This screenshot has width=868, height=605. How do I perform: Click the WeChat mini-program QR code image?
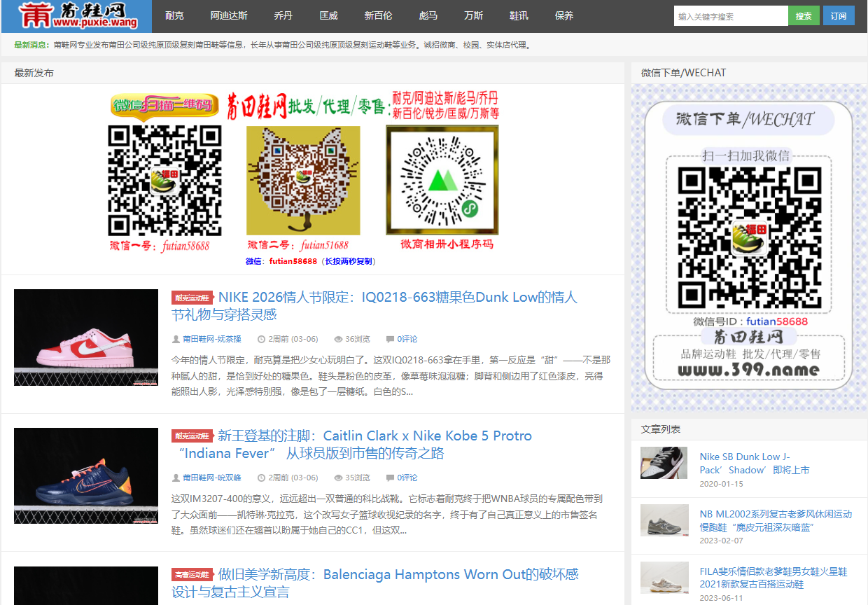pyautogui.click(x=442, y=180)
